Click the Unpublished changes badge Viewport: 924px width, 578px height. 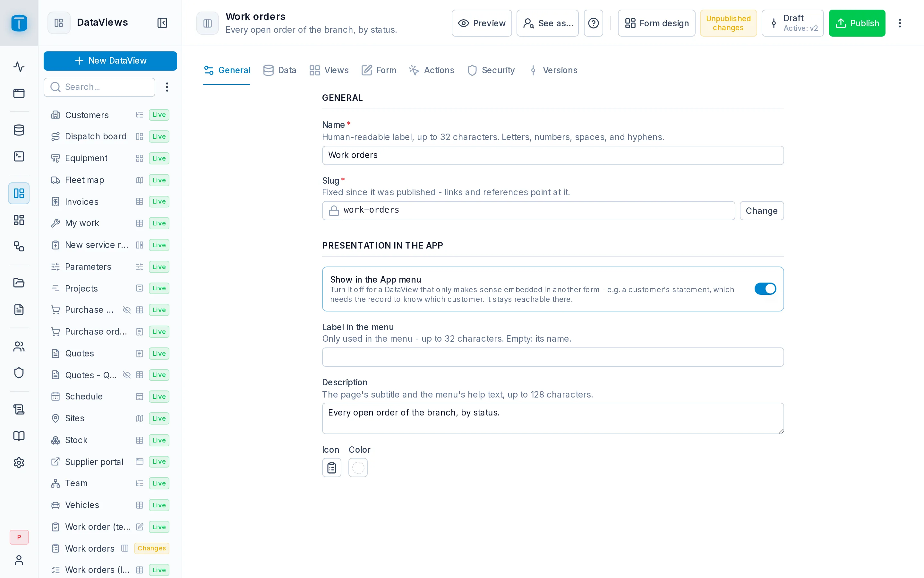[x=728, y=23]
